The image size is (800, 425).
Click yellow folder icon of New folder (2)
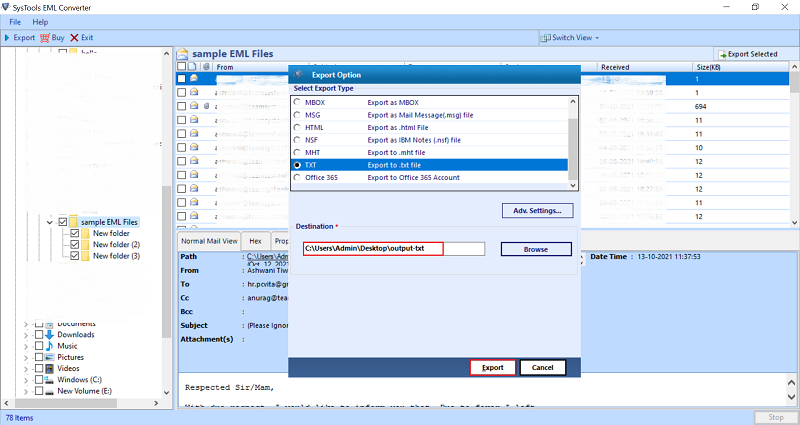[x=85, y=244]
